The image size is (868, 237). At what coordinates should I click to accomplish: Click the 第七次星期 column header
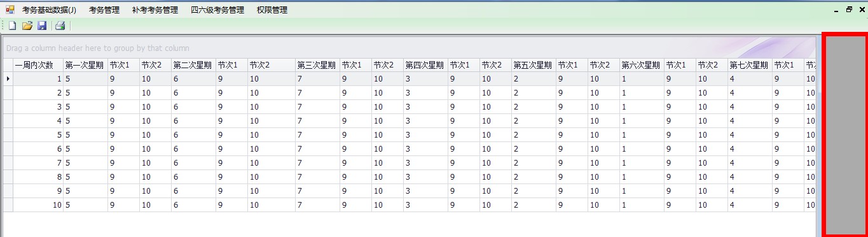tap(750, 65)
